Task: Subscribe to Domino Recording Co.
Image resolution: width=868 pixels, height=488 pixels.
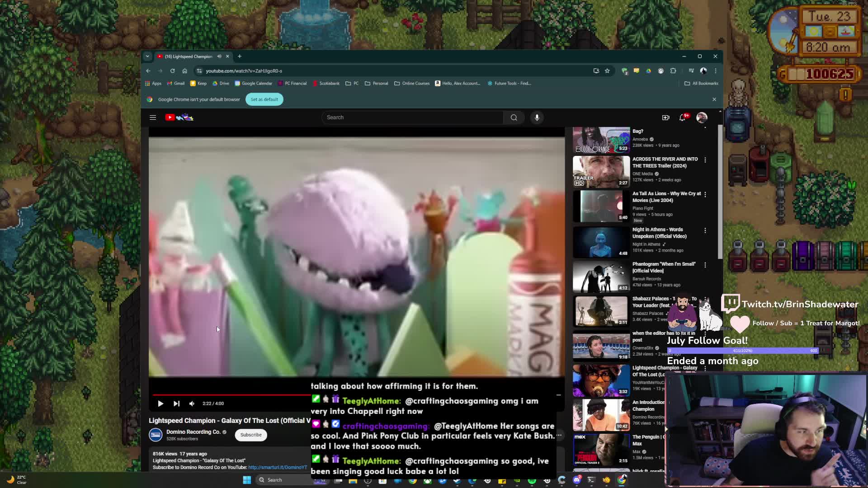Action: pyautogui.click(x=251, y=435)
